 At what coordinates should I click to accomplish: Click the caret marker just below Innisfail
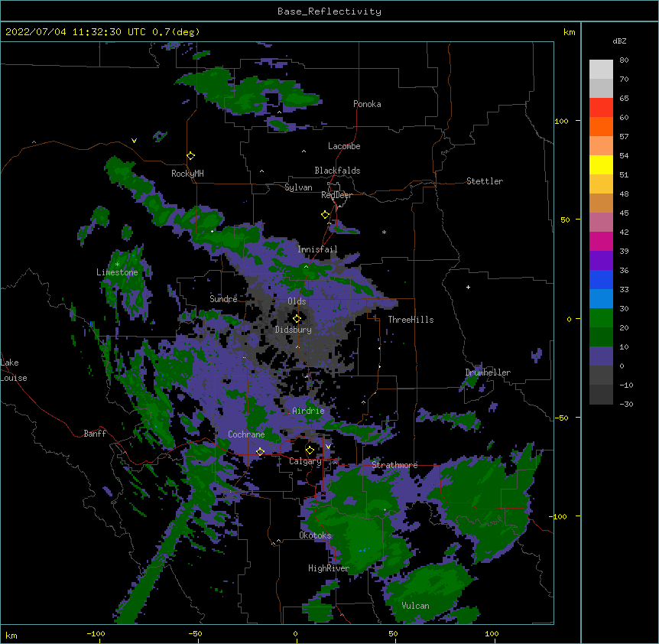coord(306,266)
